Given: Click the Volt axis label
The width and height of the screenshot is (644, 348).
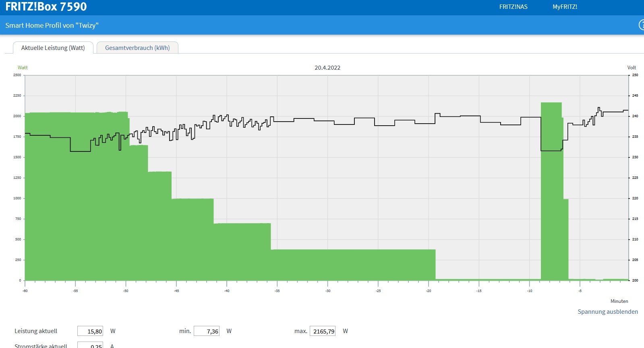Looking at the screenshot, I should coord(631,68).
